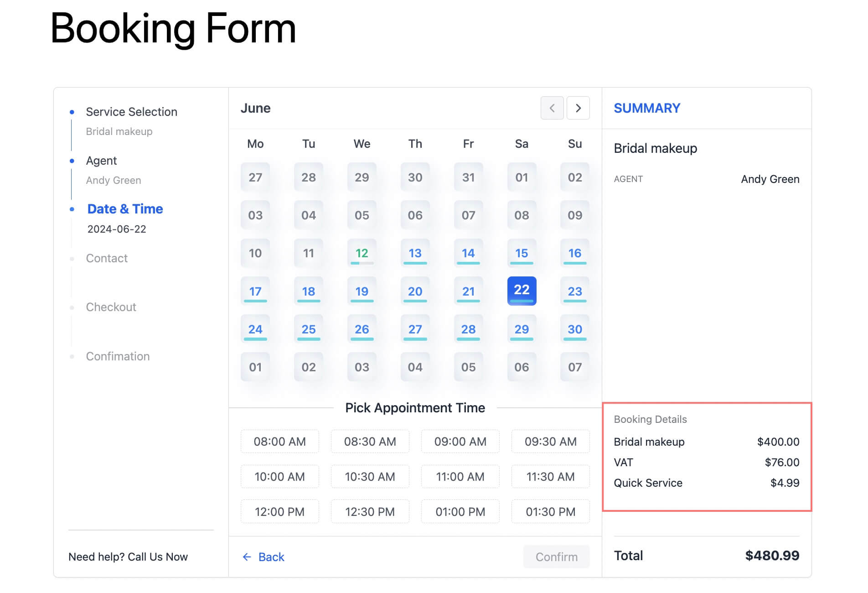Click the Agent step indicator dot

click(x=72, y=161)
